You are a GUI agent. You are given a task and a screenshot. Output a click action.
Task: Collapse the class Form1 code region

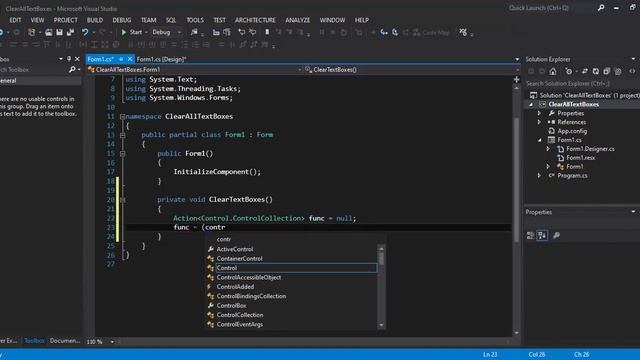tap(122, 135)
